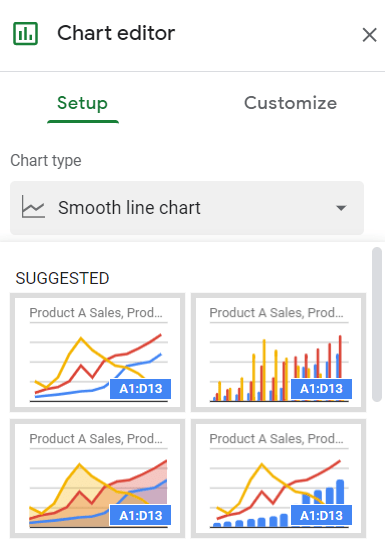Select the suggested column chart thumbnail
This screenshot has height=547, width=385.
(x=278, y=352)
